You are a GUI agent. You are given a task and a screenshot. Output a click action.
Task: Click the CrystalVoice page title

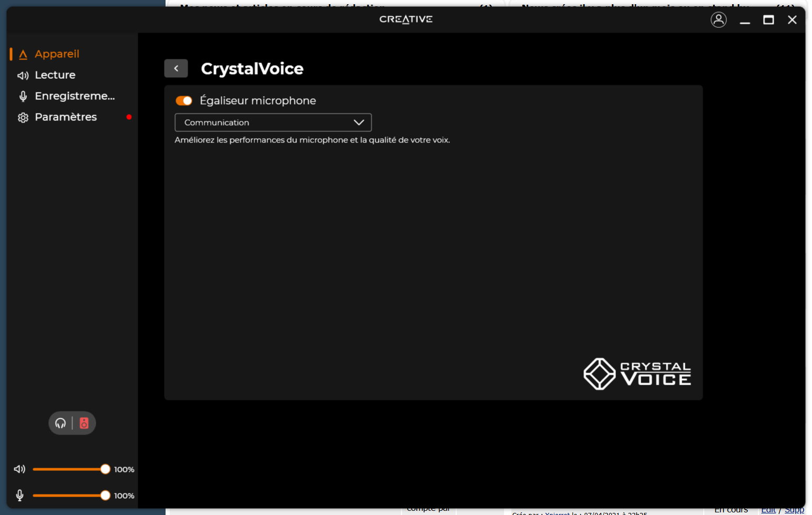[x=252, y=69]
